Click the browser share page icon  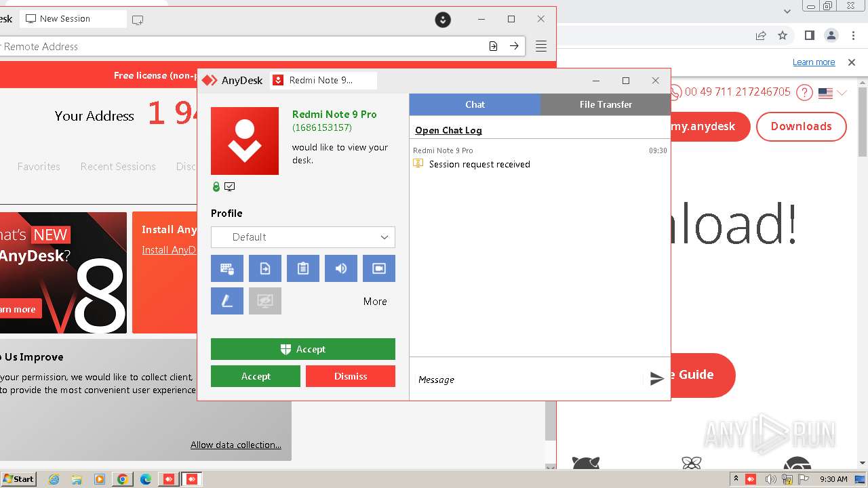coord(761,35)
